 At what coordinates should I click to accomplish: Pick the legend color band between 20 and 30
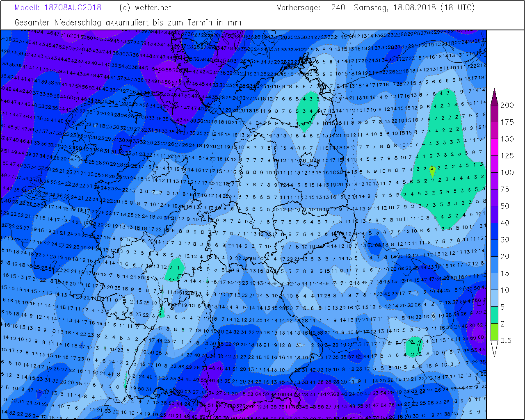coord(495,248)
